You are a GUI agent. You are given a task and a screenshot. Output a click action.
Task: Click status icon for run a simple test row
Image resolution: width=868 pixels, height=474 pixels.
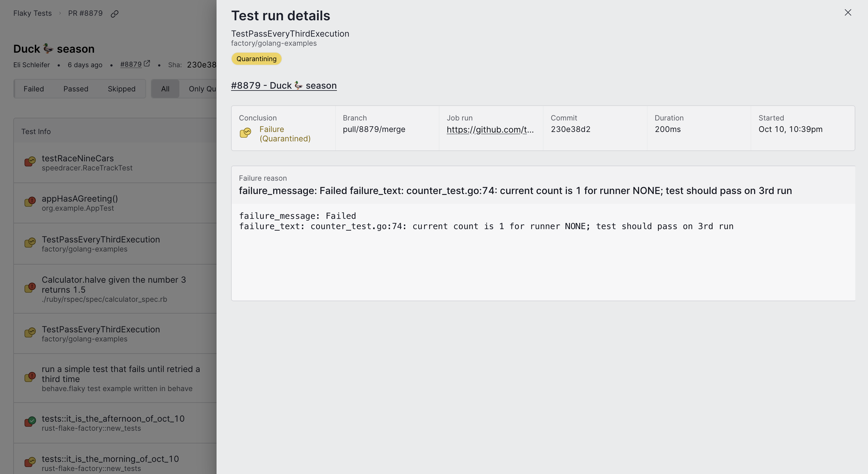click(30, 377)
